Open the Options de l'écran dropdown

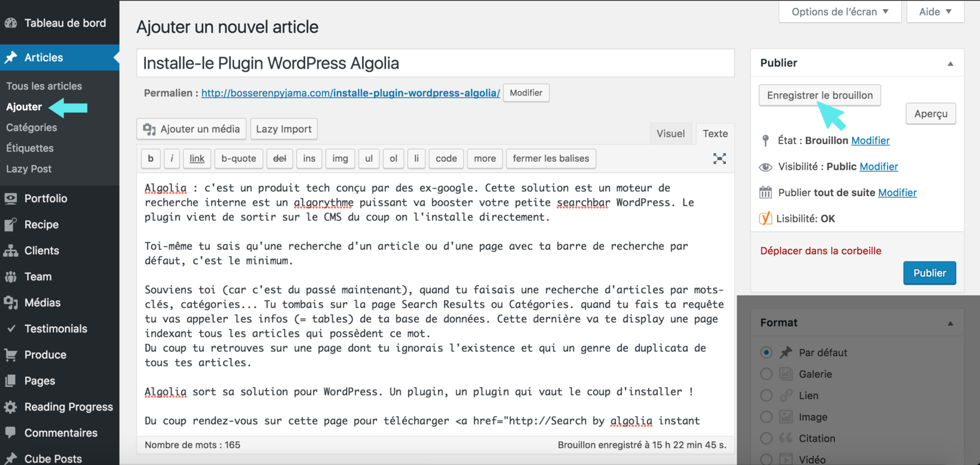tap(840, 12)
